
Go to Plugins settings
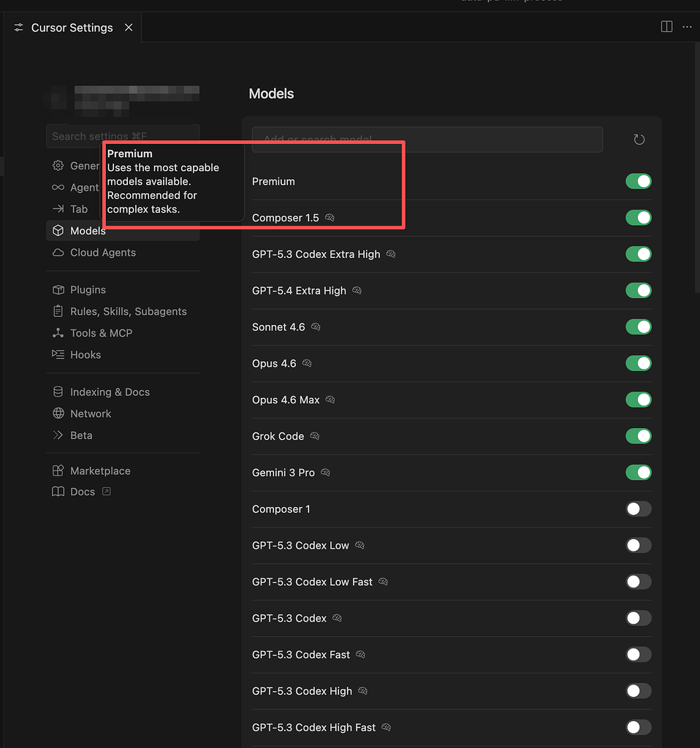click(x=123, y=289)
